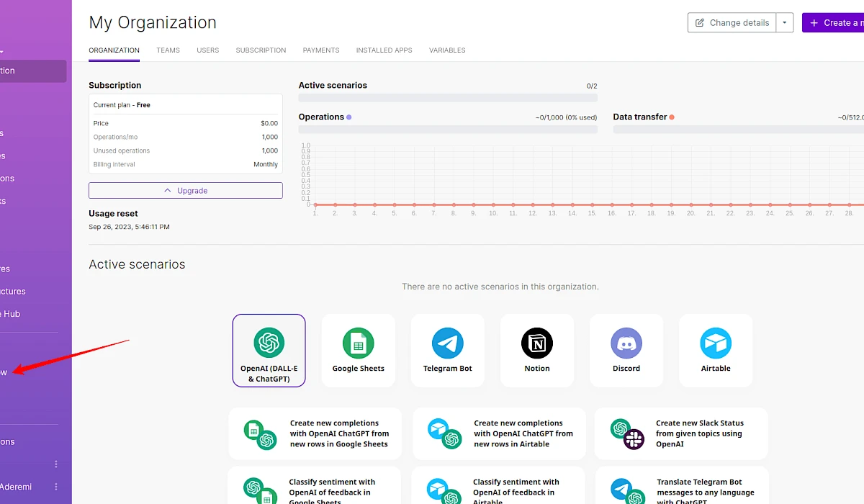Click the usage reset date Sep 26, 2023
This screenshot has height=504, width=864.
point(129,227)
